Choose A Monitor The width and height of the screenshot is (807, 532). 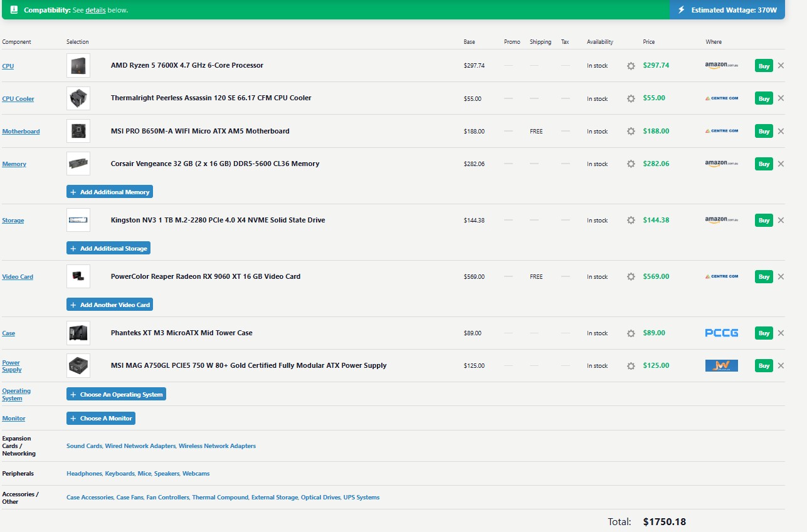[101, 418]
